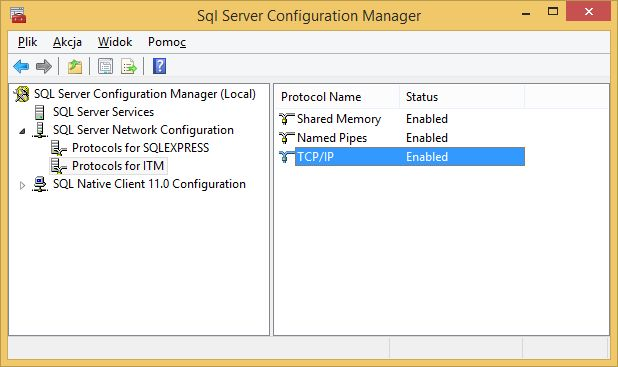Open help via the question mark icon
Image resolution: width=618 pixels, height=367 pixels.
point(159,66)
